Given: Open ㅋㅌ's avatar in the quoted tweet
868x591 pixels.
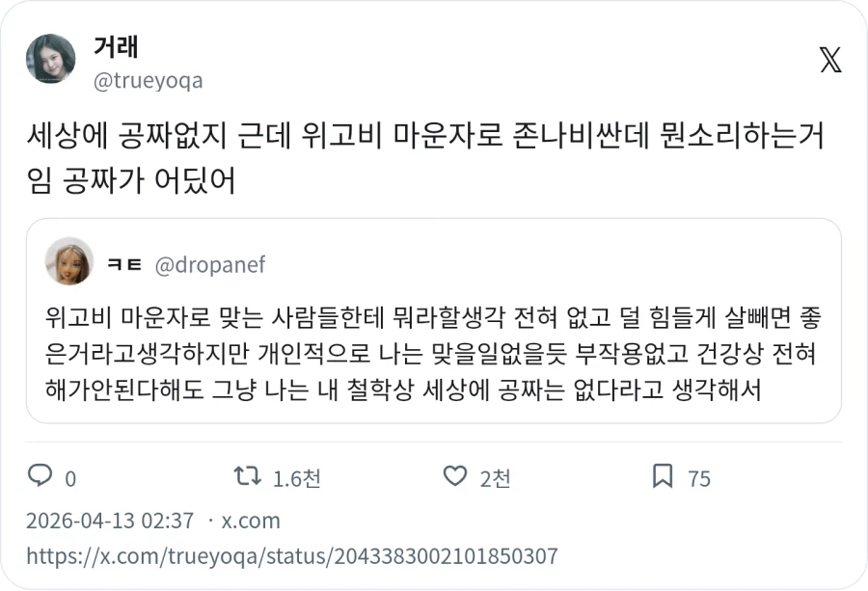Looking at the screenshot, I should pos(68,263).
